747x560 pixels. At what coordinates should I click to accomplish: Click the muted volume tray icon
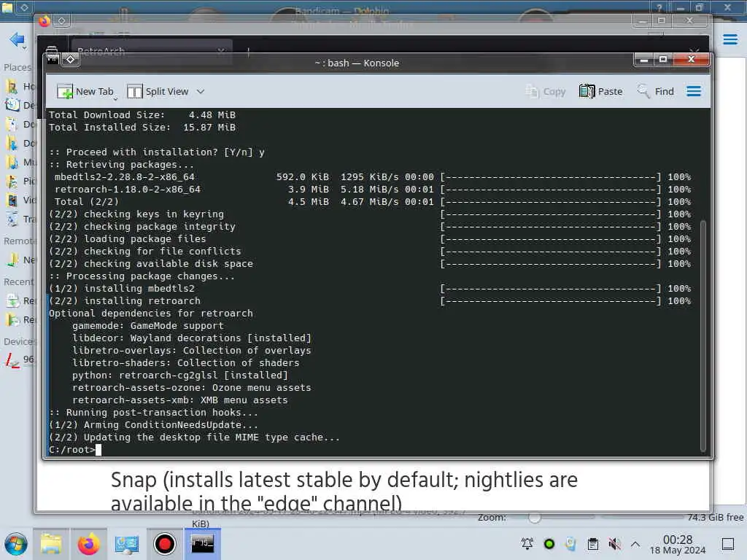pyautogui.click(x=614, y=544)
